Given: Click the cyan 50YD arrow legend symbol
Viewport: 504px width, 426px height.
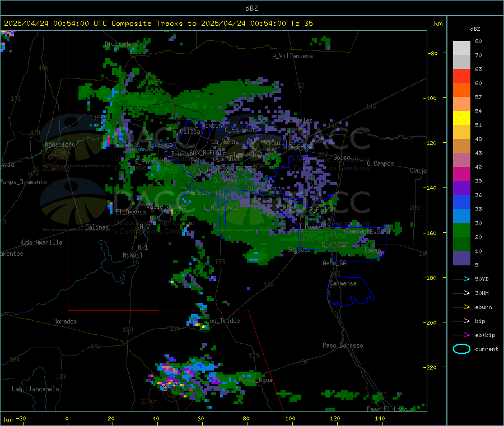Looking at the screenshot, I should pyautogui.click(x=461, y=279).
